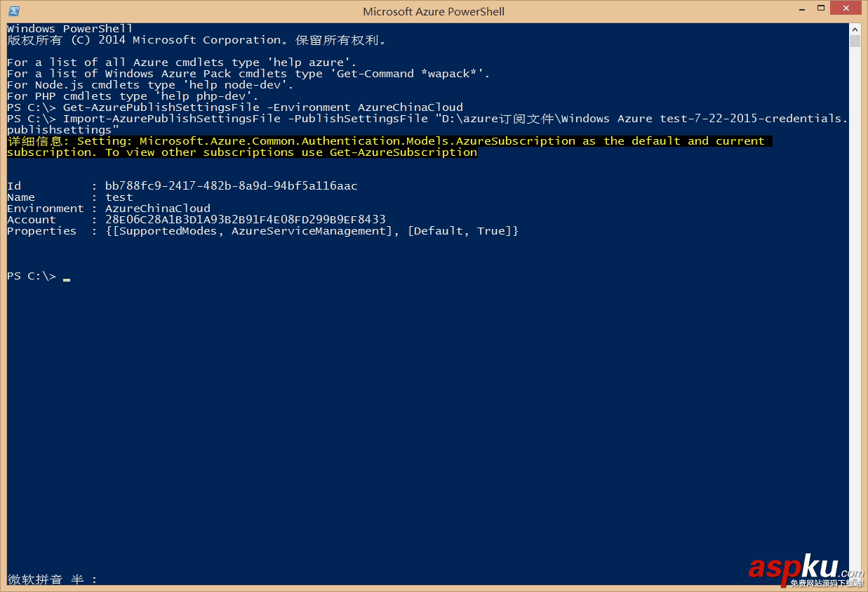868x592 pixels.
Task: Click the Environment value AzureChinaCloud
Action: (158, 209)
